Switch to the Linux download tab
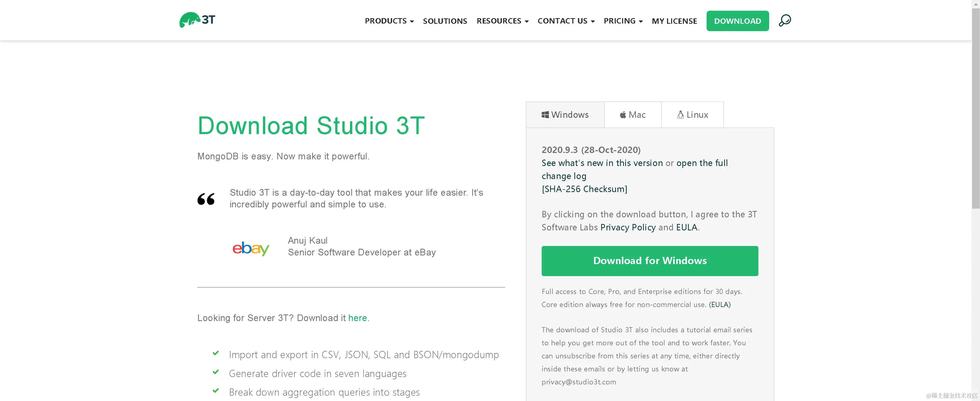The height and width of the screenshot is (401, 980). coord(693,115)
